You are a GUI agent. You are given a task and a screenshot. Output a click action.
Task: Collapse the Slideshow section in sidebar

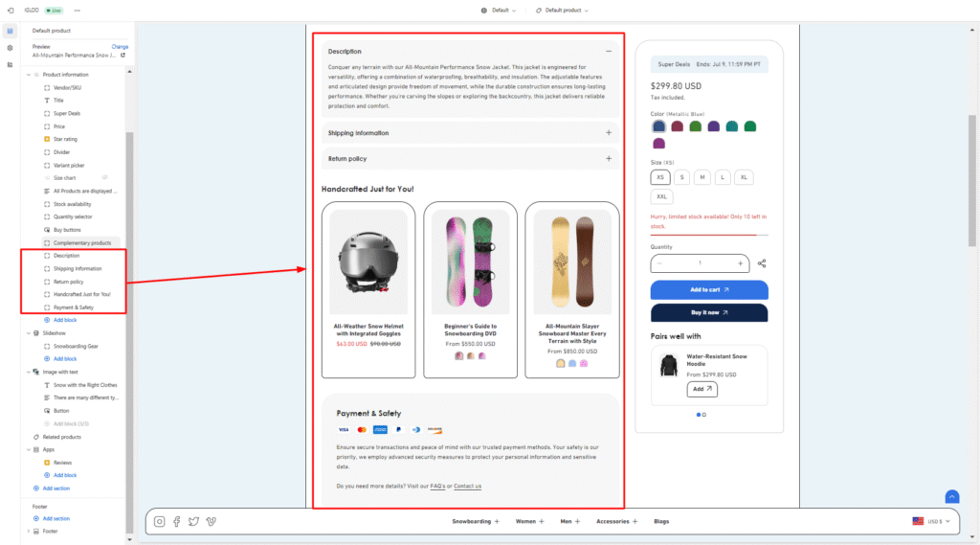[x=28, y=332]
